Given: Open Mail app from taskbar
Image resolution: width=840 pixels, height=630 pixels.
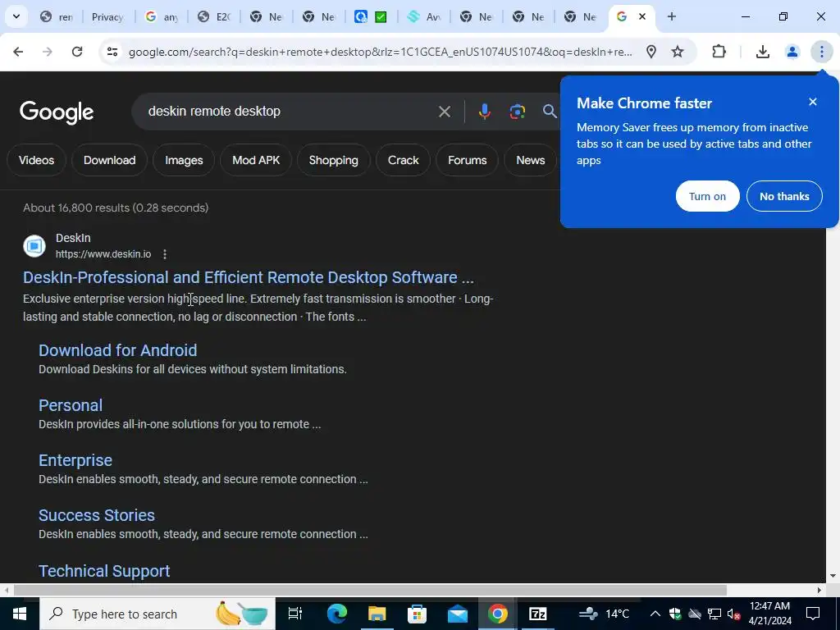Looking at the screenshot, I should (458, 614).
